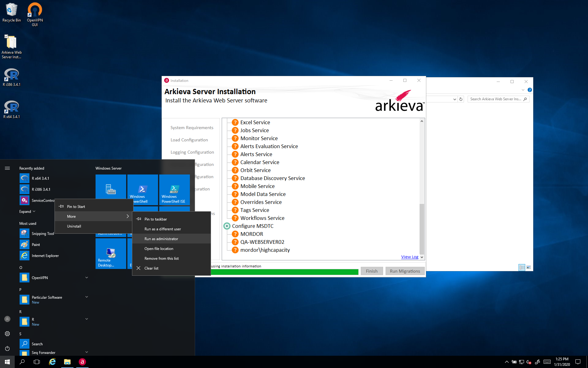Click the Start menu hamburger icon

(x=7, y=168)
